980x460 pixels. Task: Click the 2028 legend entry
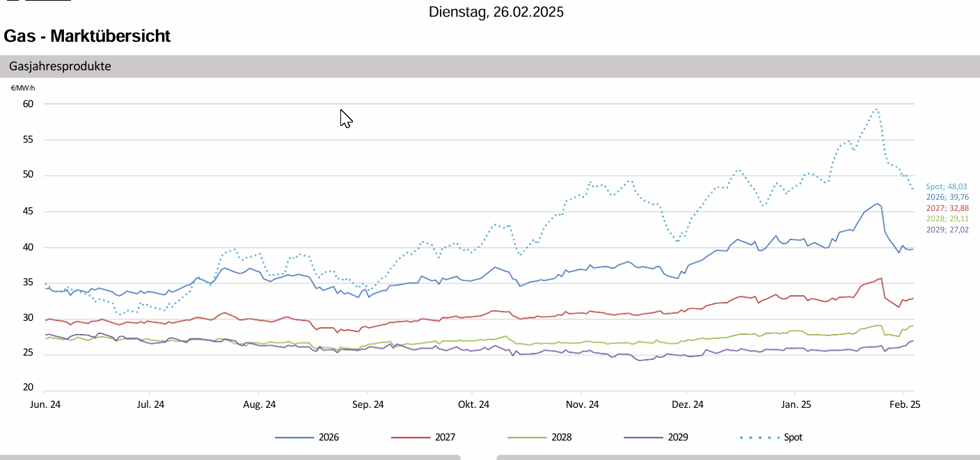(539, 438)
